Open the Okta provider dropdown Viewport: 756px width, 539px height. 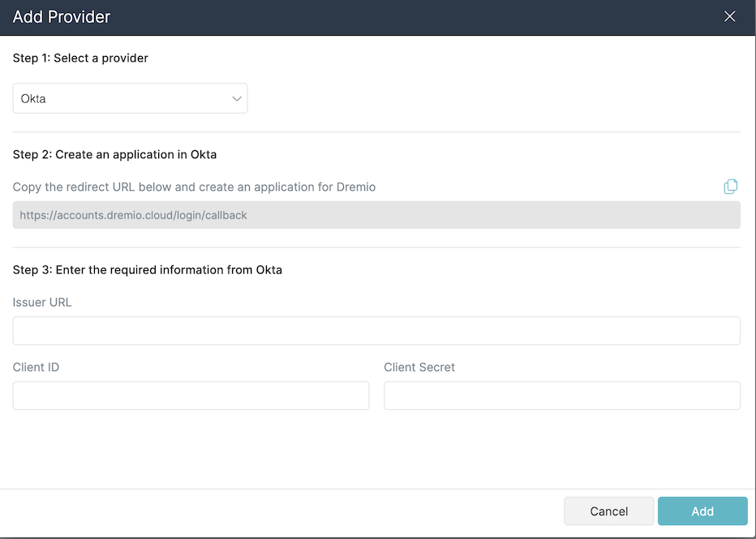[x=130, y=98]
